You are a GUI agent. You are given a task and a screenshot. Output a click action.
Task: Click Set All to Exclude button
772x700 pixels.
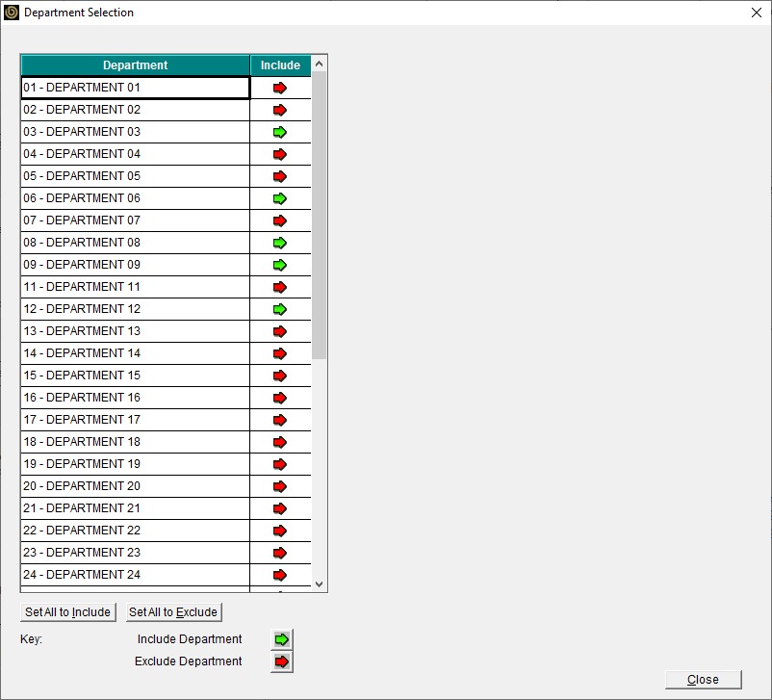[173, 611]
